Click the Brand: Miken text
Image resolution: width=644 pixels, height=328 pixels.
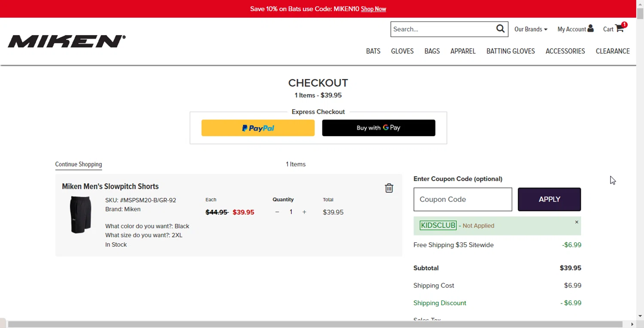(123, 209)
